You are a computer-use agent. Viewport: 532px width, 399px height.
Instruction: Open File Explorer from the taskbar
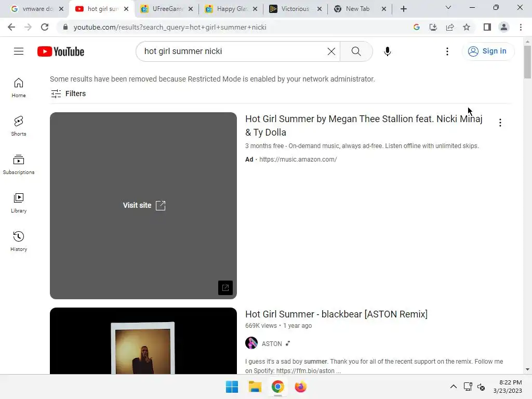click(255, 387)
